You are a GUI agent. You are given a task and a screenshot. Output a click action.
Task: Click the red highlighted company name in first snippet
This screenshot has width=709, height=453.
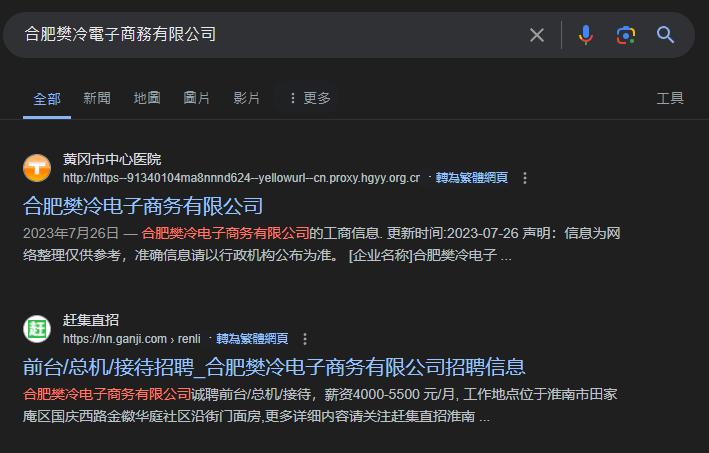pyautogui.click(x=225, y=233)
